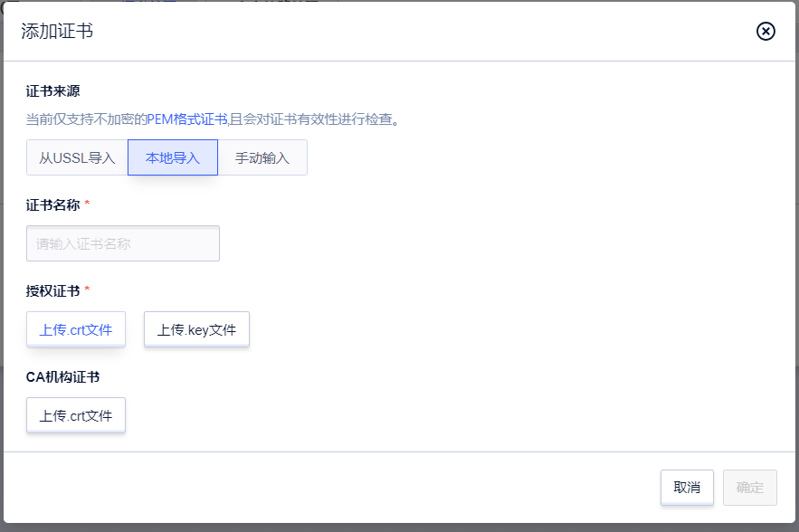The image size is (799, 532).
Task: Click 上传.crt文件 under 授权证书
Action: [76, 328]
